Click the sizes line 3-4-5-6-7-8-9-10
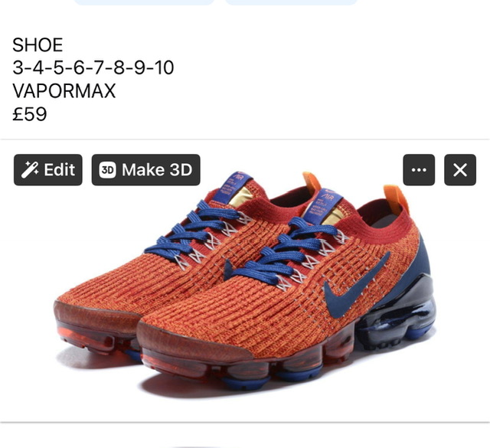 click(93, 67)
